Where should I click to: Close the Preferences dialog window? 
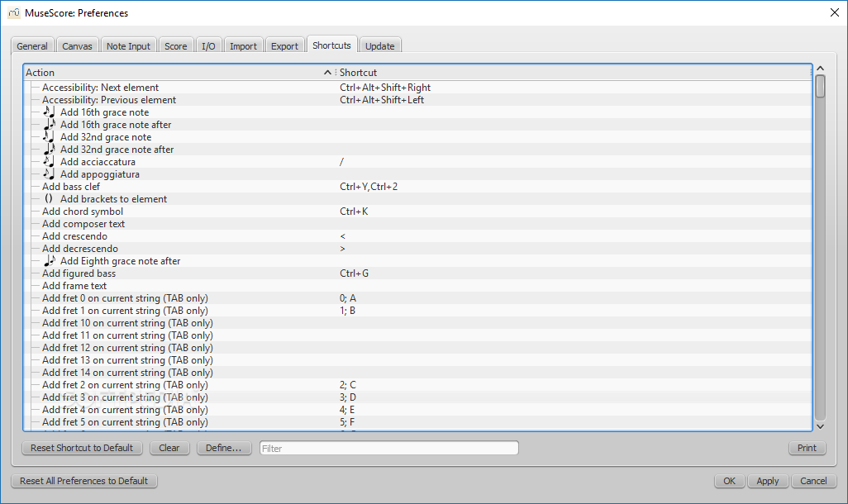click(835, 12)
